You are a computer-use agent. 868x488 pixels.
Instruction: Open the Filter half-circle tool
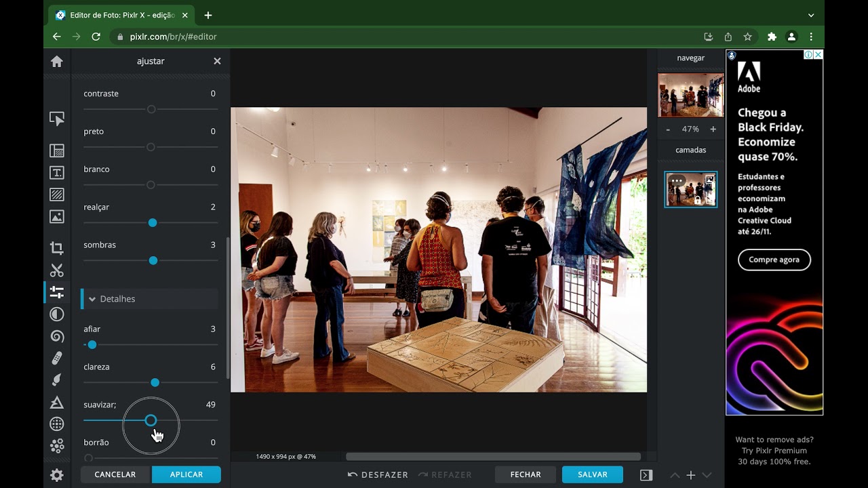pyautogui.click(x=57, y=314)
